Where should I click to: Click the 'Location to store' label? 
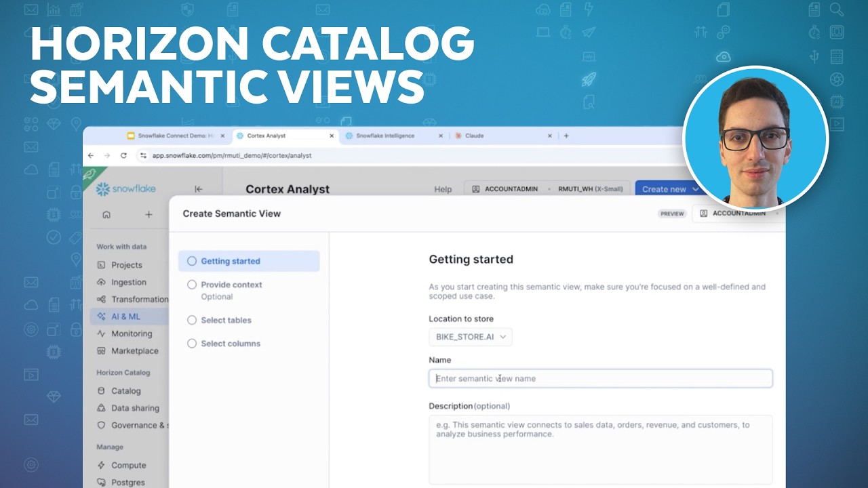[x=461, y=319]
